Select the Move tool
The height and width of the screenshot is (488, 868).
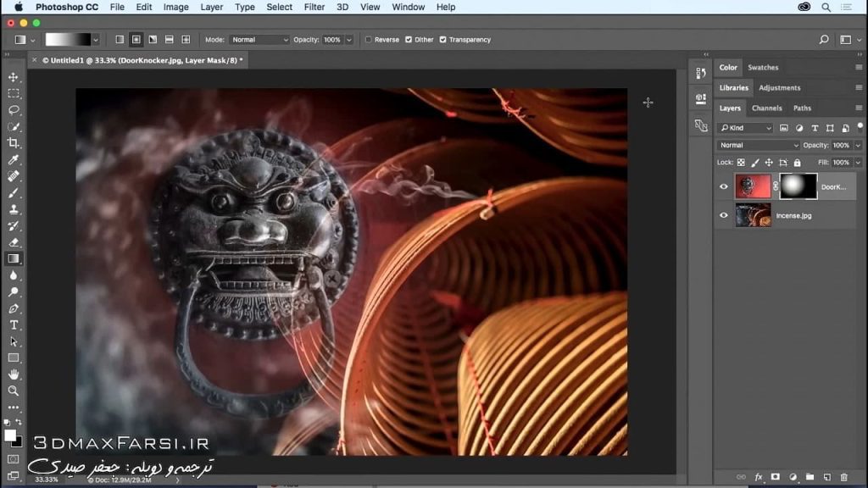pyautogui.click(x=13, y=76)
